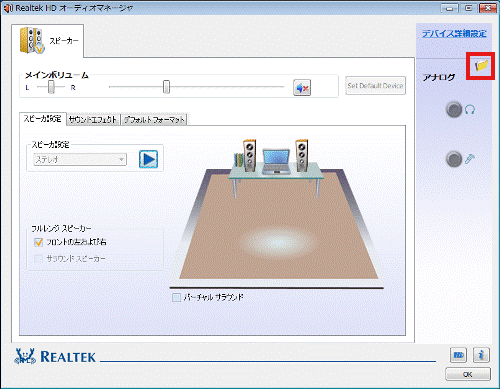Click the microphone jack connector

tap(454, 159)
